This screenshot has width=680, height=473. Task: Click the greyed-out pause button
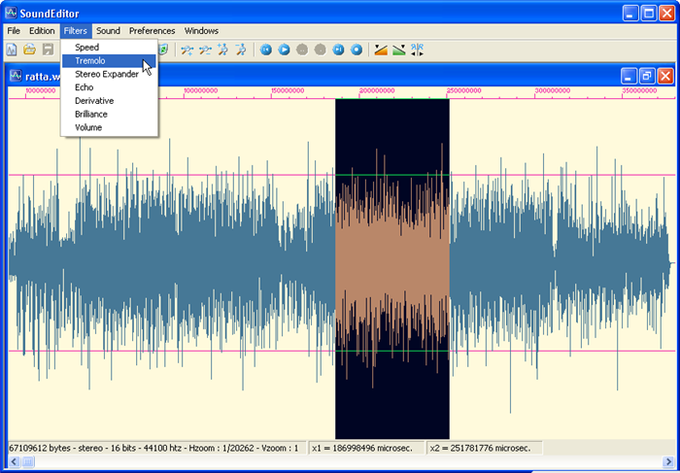click(302, 50)
